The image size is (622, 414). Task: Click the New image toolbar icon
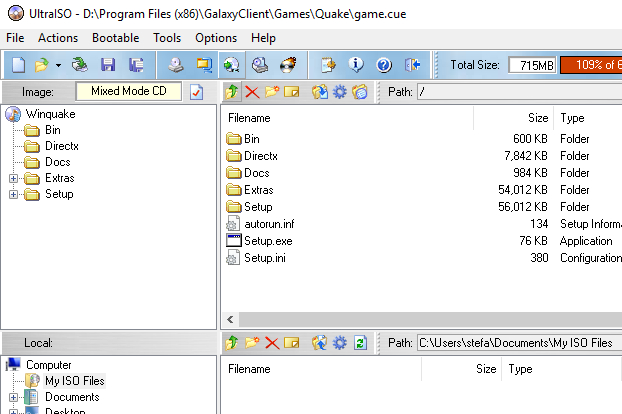coord(18,65)
